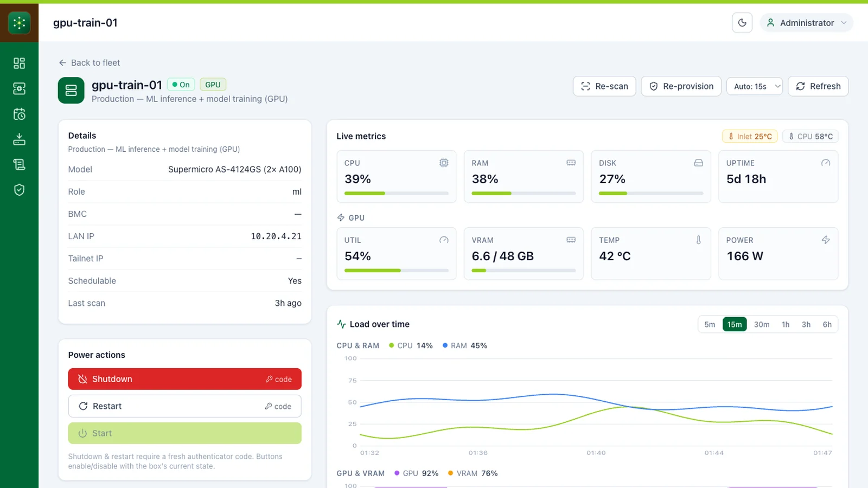The width and height of the screenshot is (868, 488).
Task: Click the gauge icon in UPTIME card
Action: pos(826,163)
